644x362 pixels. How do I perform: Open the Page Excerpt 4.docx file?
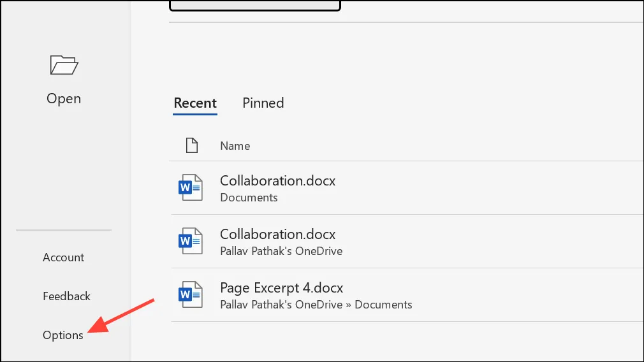point(281,287)
